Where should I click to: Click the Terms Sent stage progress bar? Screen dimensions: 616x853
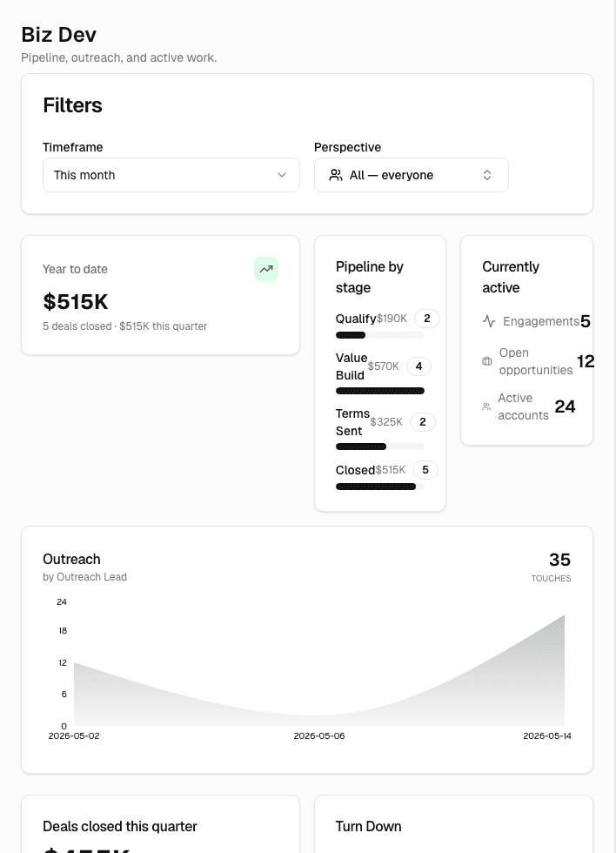click(380, 447)
